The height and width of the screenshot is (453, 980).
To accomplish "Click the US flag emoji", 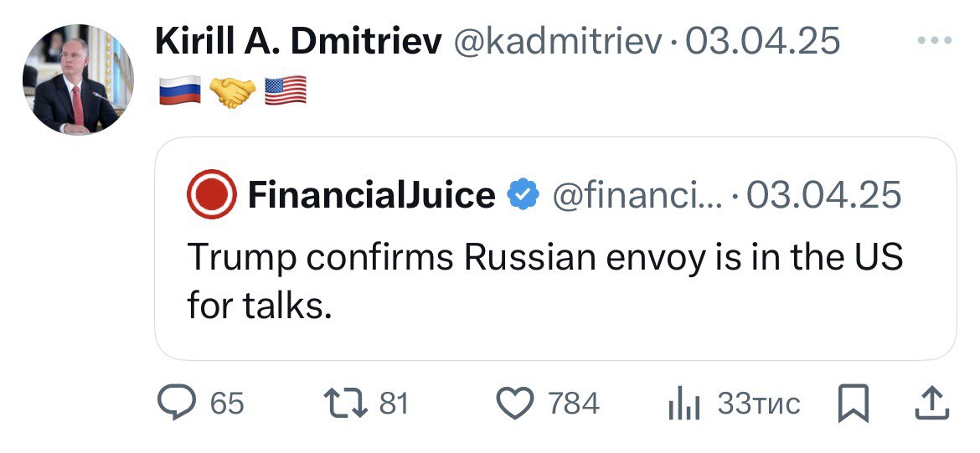I will (x=285, y=90).
